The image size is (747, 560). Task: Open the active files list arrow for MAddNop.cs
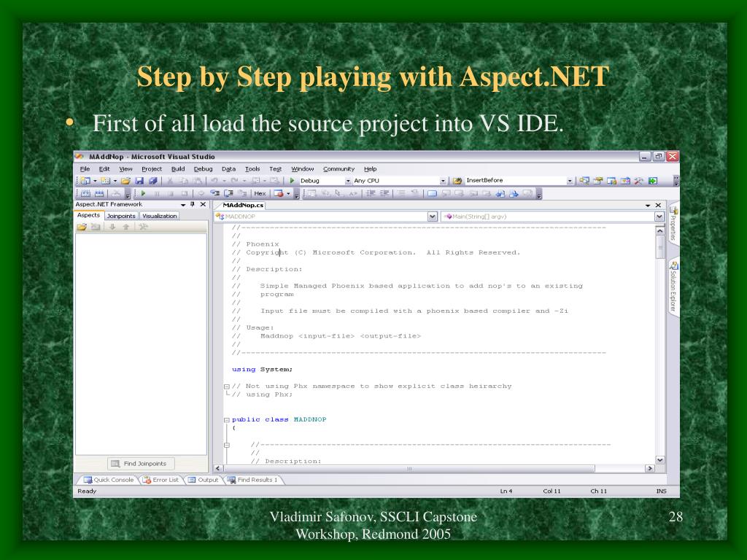click(648, 205)
